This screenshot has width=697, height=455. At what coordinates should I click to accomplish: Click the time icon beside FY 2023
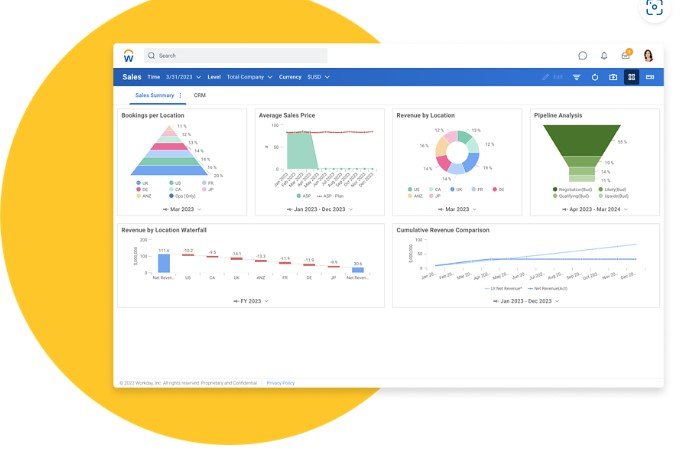pos(236,301)
